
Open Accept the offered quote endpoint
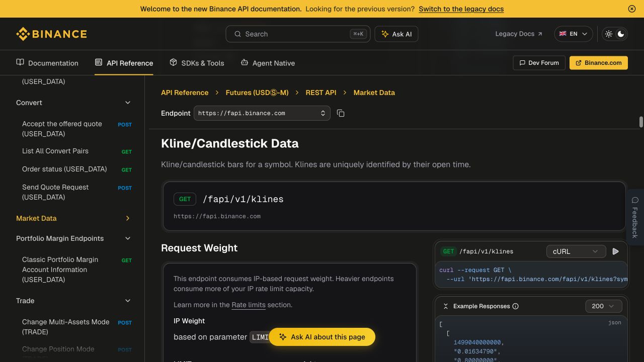(77, 129)
